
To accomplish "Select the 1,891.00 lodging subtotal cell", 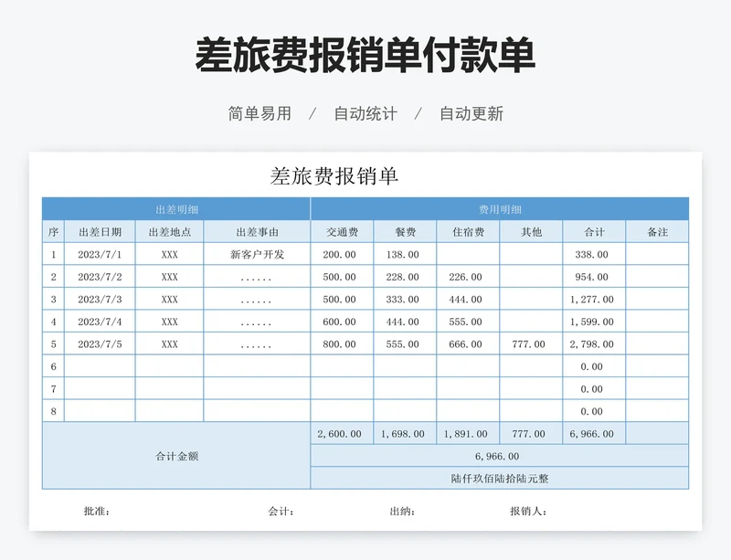I will [468, 434].
